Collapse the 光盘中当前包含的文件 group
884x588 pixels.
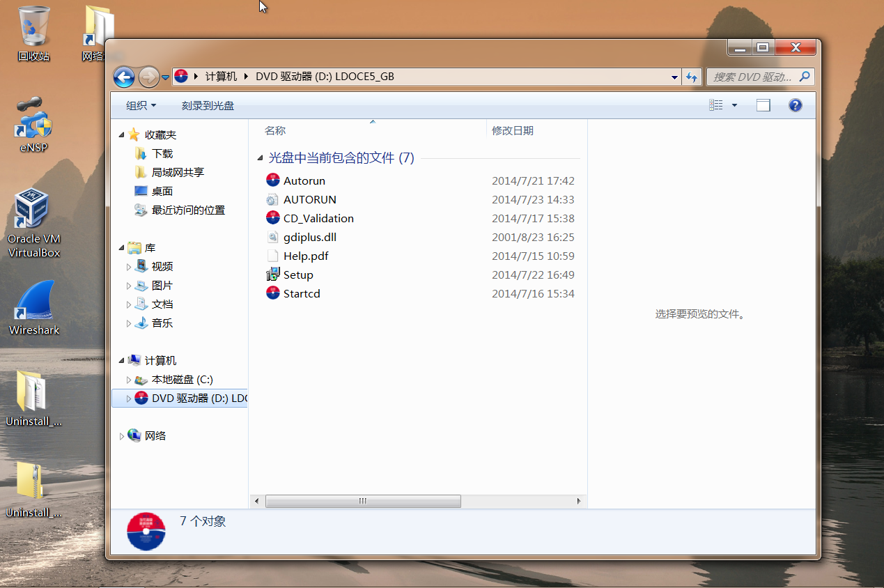click(261, 158)
